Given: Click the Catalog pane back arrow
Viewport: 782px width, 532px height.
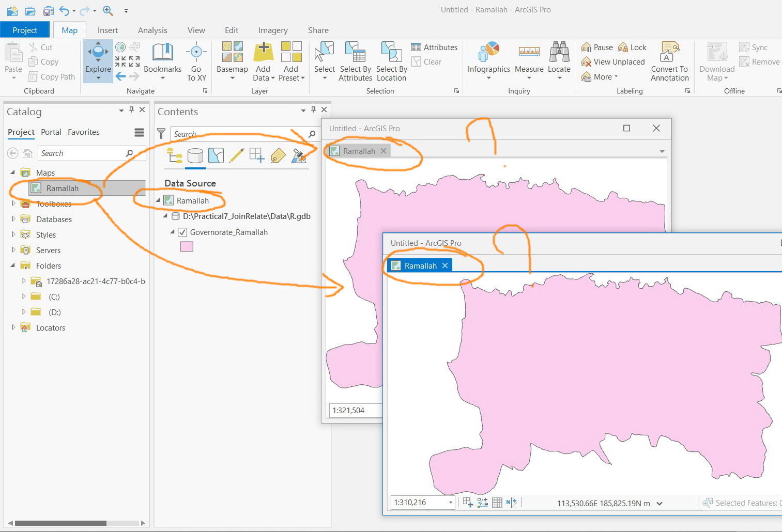Looking at the screenshot, I should pos(13,153).
